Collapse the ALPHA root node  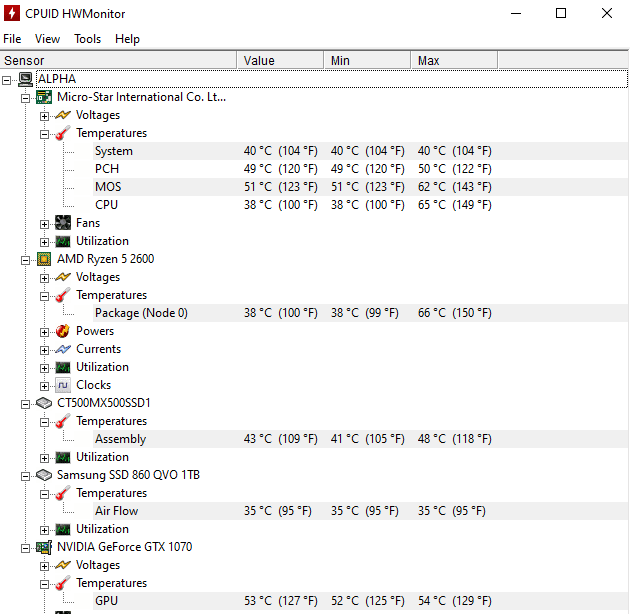coord(6,80)
